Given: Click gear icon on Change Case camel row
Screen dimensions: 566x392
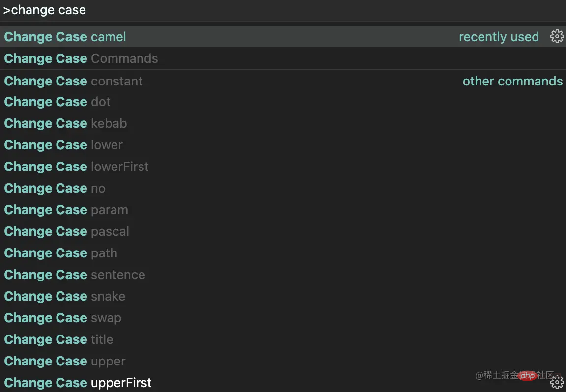Looking at the screenshot, I should (x=557, y=37).
